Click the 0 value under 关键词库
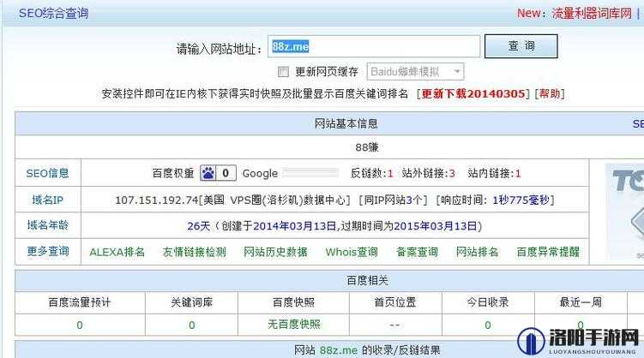The height and width of the screenshot is (358, 644). 192,325
